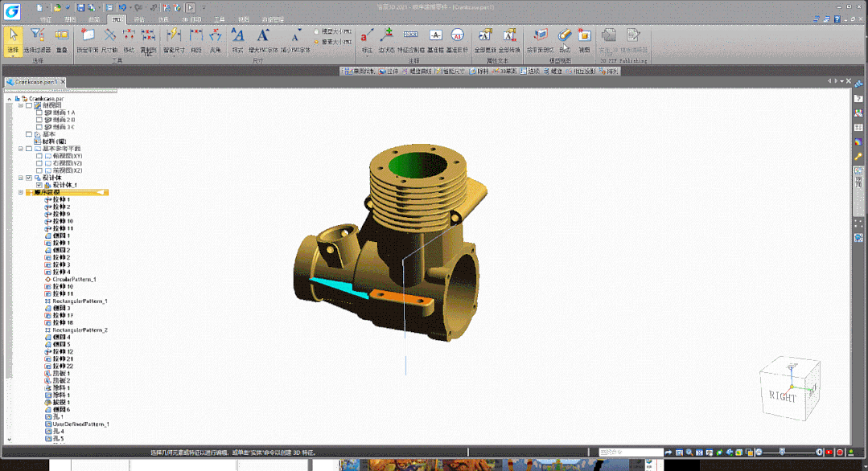Click the Save icon in quick access toolbar
Viewport: 868px width, 471px height.
tap(80, 8)
